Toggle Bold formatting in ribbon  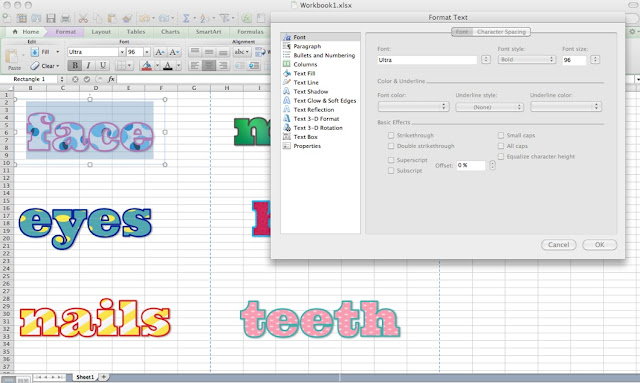point(75,65)
